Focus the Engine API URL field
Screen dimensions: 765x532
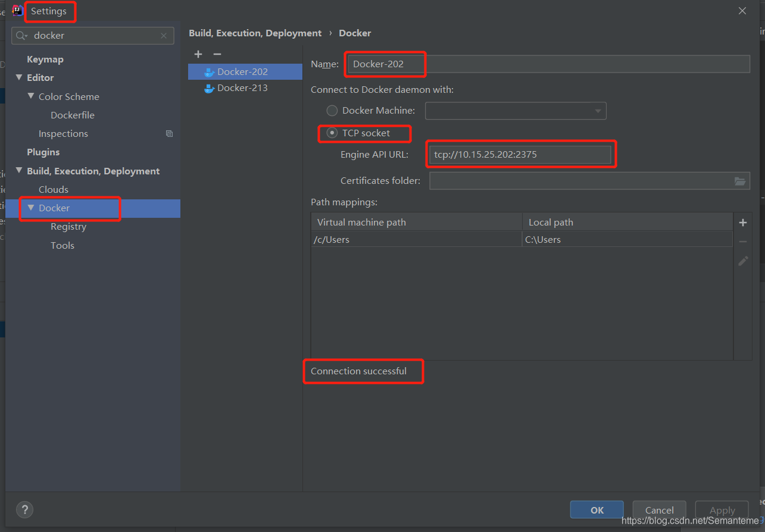tap(520, 155)
